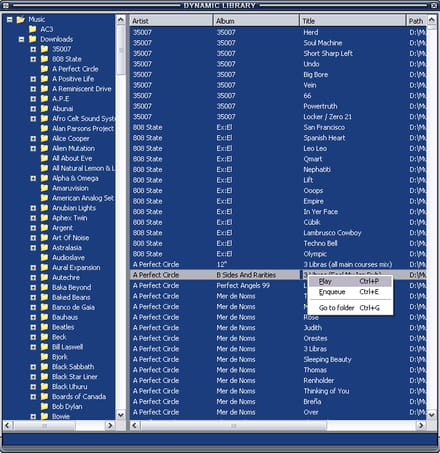The image size is (440, 453).
Task: Choose Enqueue from the context menu
Action: click(x=350, y=292)
